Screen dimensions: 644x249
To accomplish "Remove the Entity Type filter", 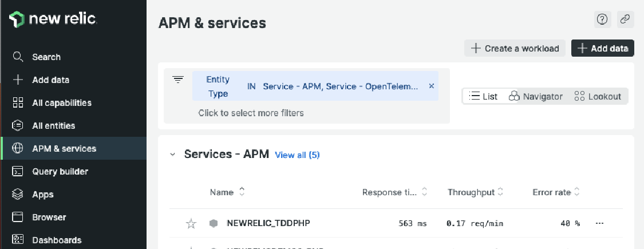I will click(x=431, y=86).
